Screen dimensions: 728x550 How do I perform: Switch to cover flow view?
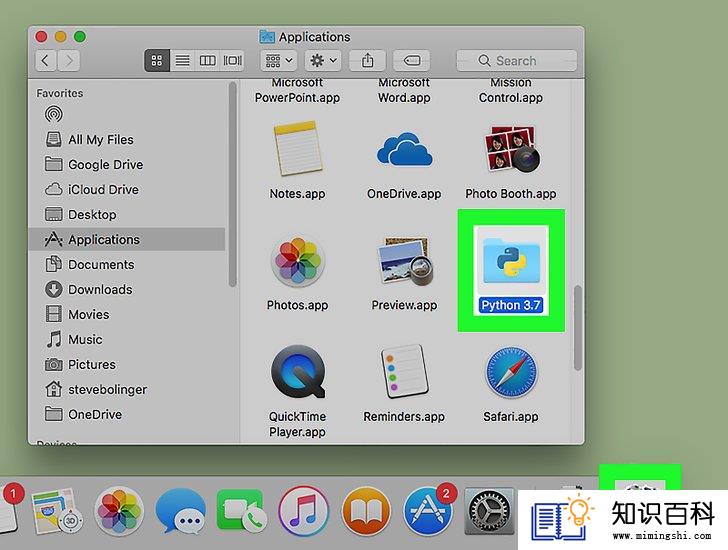(232, 61)
